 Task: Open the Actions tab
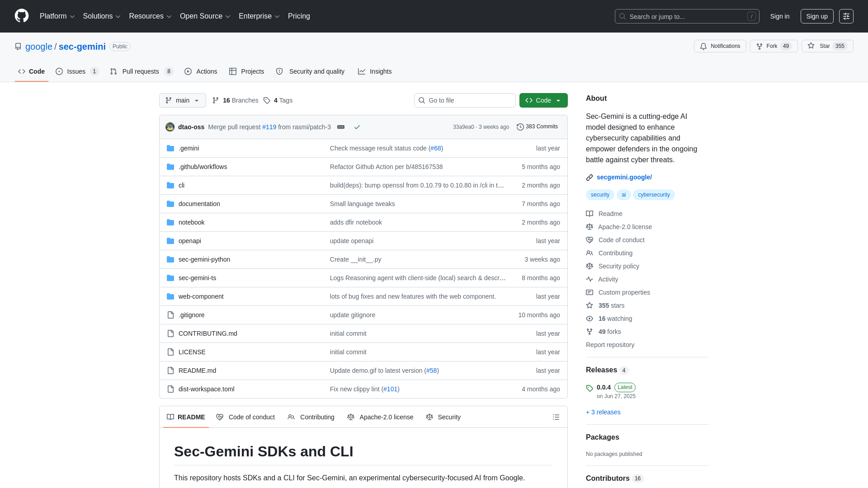click(x=201, y=71)
